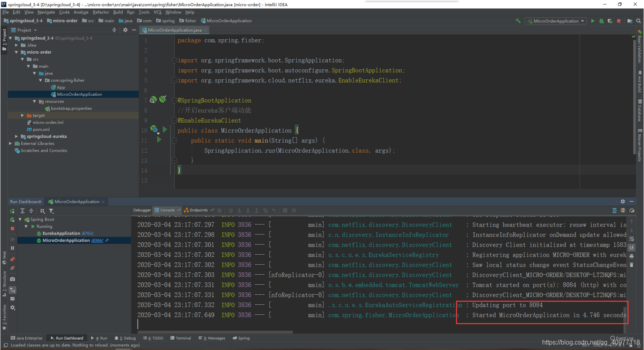Stop the application via top toolbar red square
This screenshot has width=644, height=350.
(619, 21)
